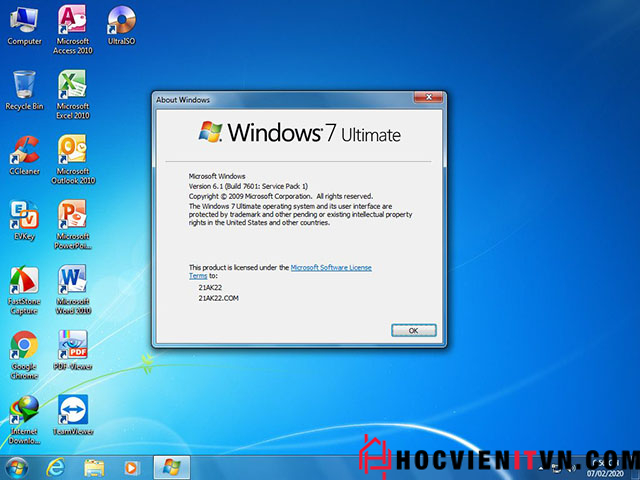Open Windows Explorer folder in taskbar
Viewport: 640px width, 480px height.
coord(94,468)
